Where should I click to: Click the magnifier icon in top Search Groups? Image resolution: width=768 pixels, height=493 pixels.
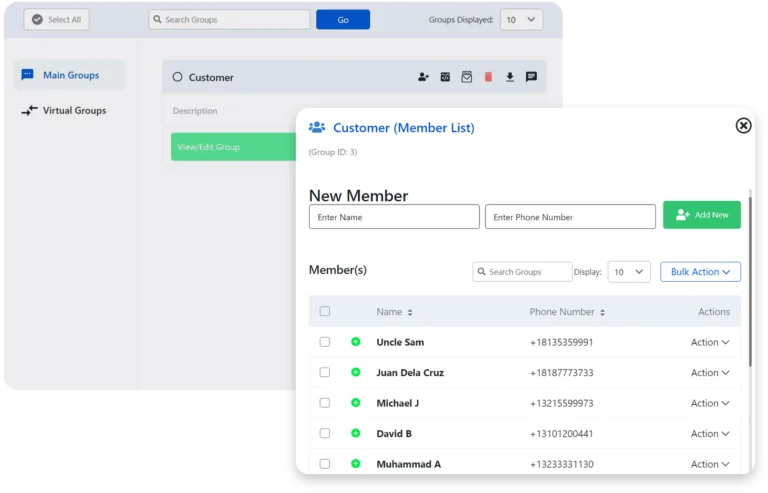tap(157, 19)
